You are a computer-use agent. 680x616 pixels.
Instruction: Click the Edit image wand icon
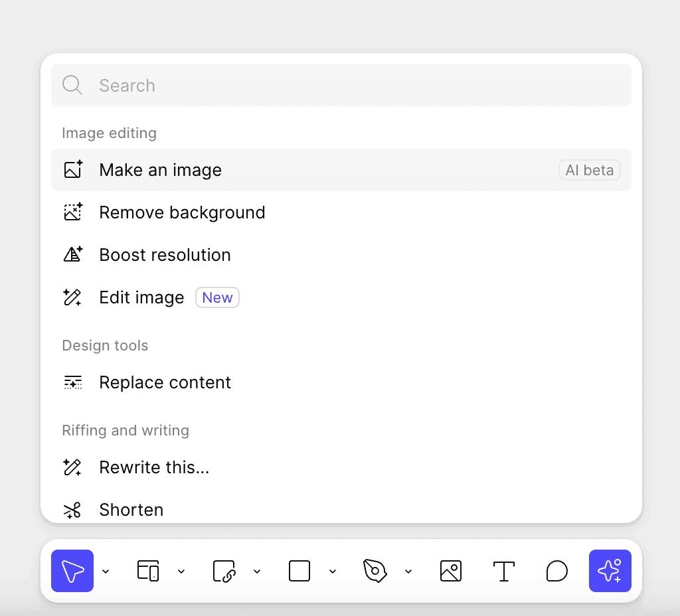pos(72,297)
